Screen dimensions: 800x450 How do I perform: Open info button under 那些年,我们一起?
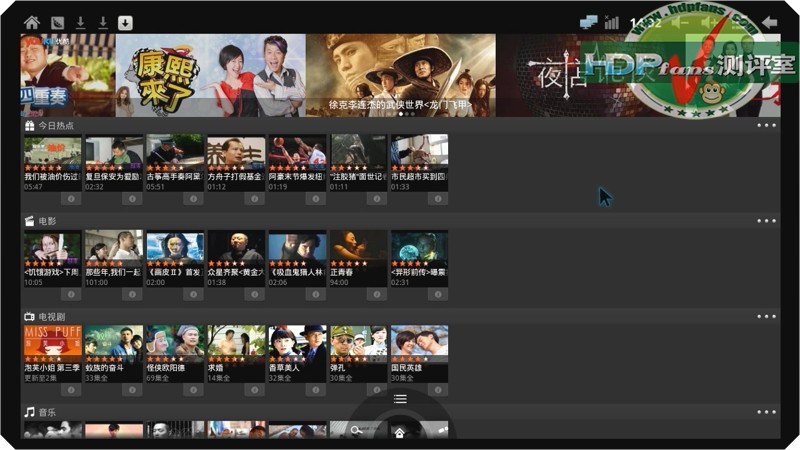tap(132, 294)
